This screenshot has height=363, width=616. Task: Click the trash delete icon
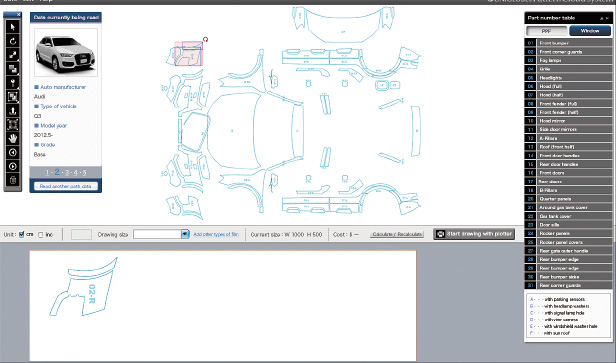13,180
